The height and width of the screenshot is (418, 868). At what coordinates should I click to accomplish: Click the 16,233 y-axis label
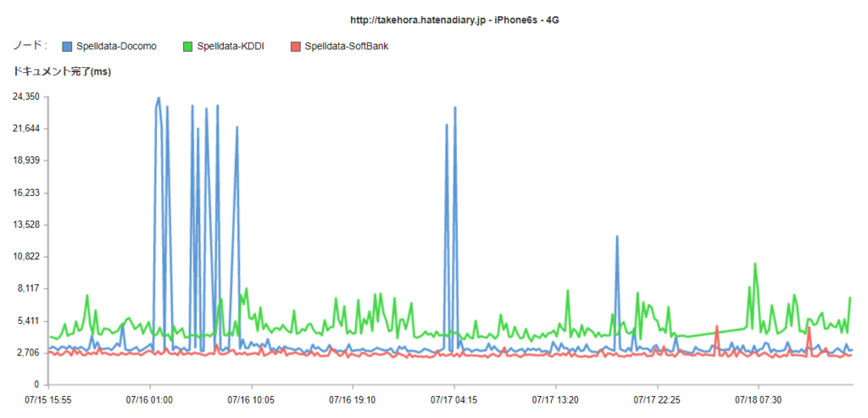(x=26, y=192)
